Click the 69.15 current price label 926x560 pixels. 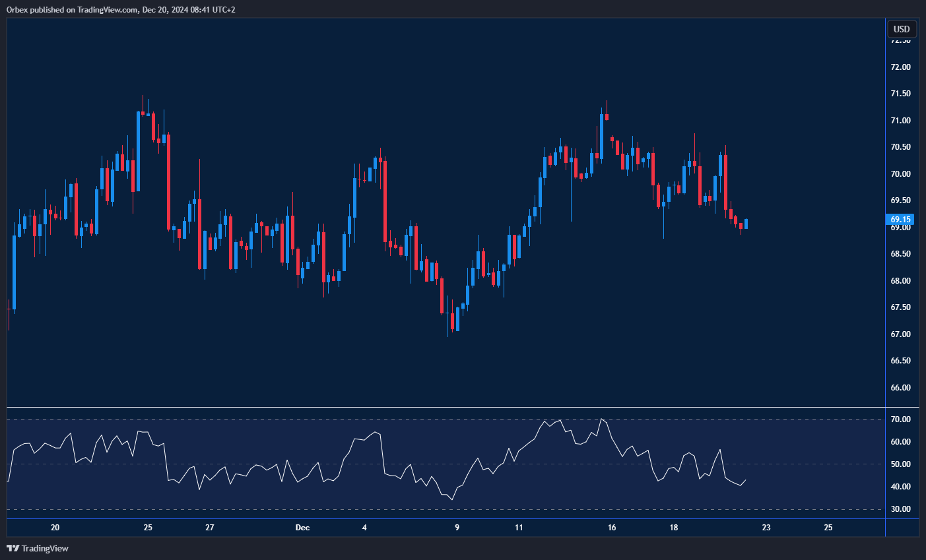click(x=900, y=220)
